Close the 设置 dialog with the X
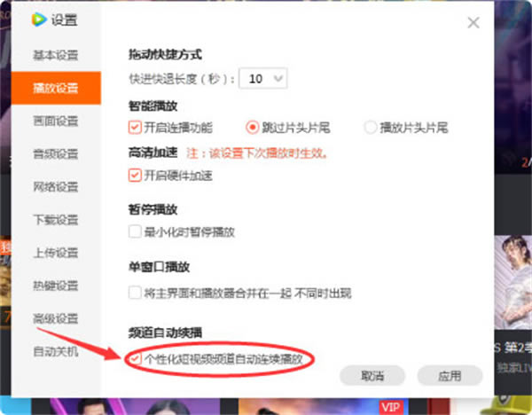The width and height of the screenshot is (532, 415). tap(473, 24)
